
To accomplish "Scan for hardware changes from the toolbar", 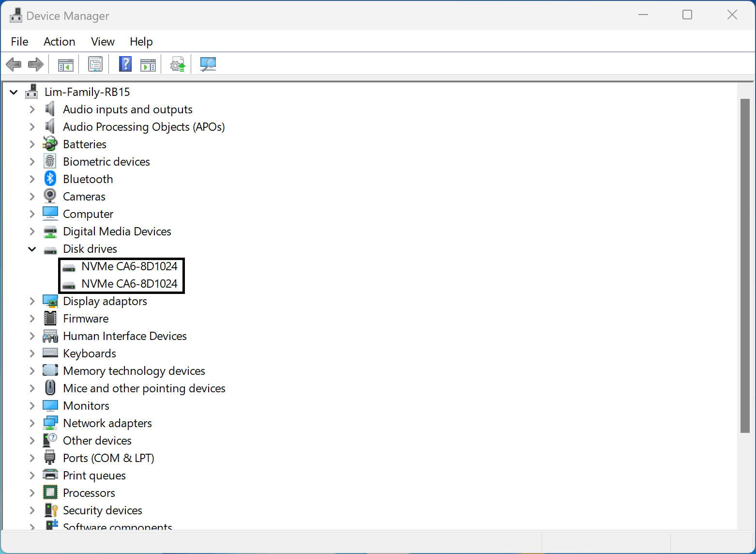I will (208, 64).
